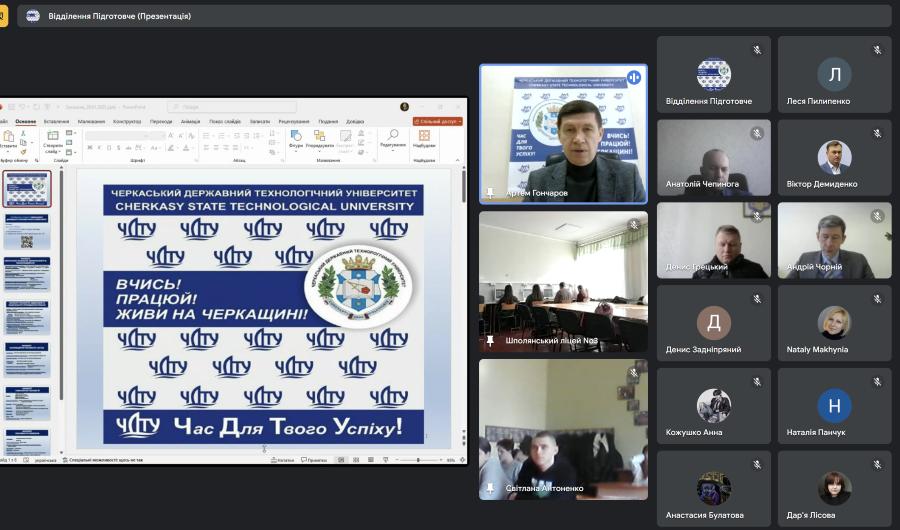Open the Section dropdown in the Slides group
Image resolution: width=900 pixels, height=530 pixels.
pyautogui.click(x=70, y=152)
